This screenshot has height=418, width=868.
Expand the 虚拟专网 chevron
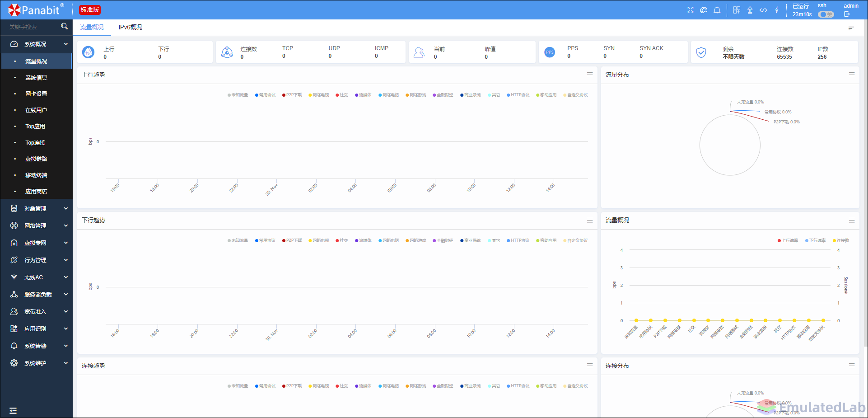point(66,243)
